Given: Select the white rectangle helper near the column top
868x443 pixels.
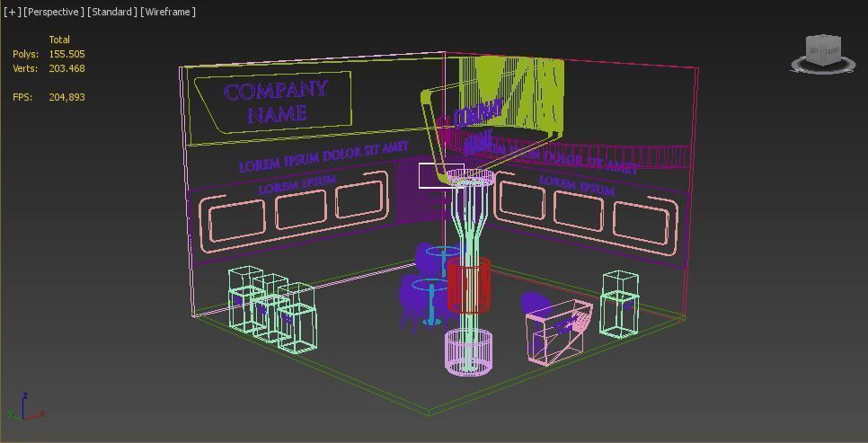Looking at the screenshot, I should (441, 175).
